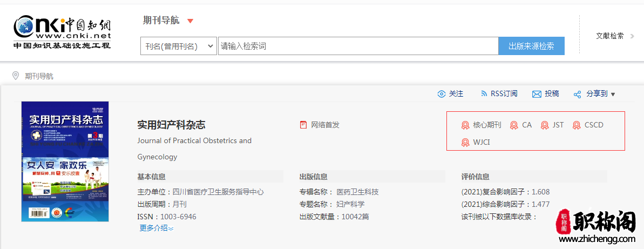Click the 基本信息 section header

(x=152, y=177)
